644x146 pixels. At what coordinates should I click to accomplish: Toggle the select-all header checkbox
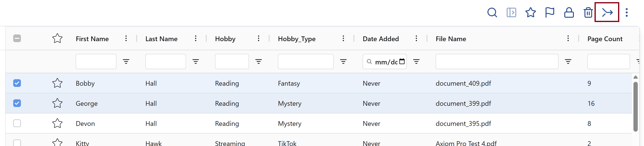coord(17,38)
